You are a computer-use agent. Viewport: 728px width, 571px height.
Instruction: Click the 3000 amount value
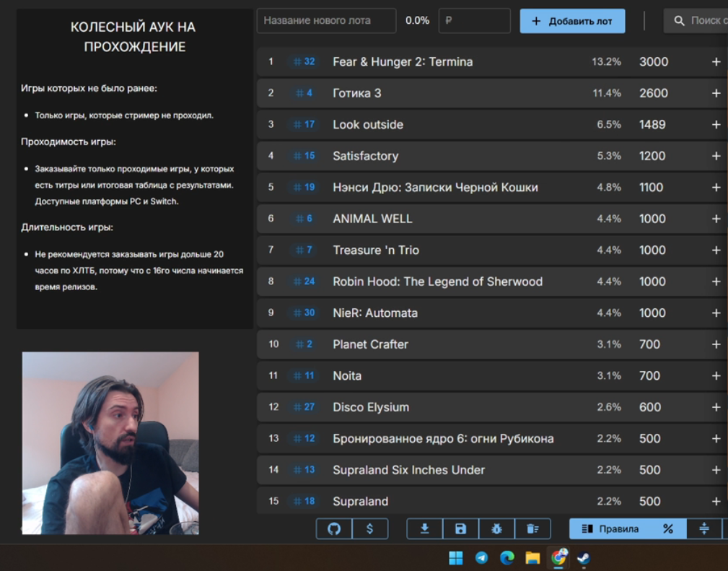click(653, 62)
